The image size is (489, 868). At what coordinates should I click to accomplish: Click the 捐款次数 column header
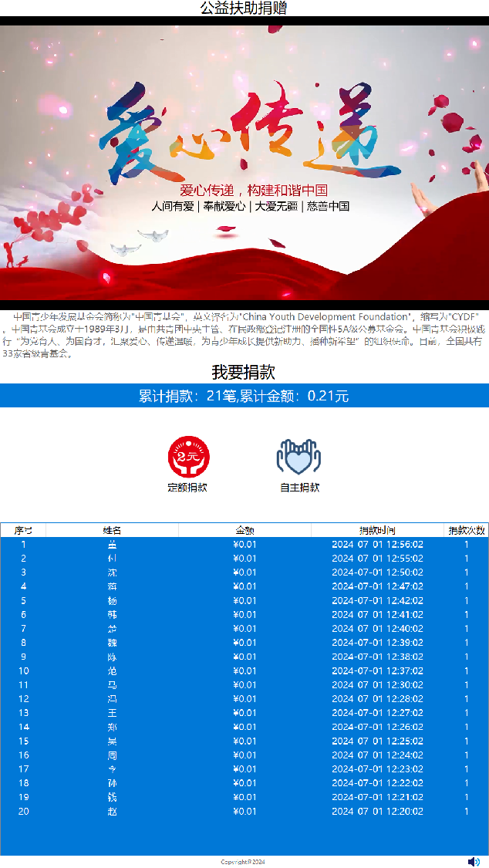click(x=467, y=530)
